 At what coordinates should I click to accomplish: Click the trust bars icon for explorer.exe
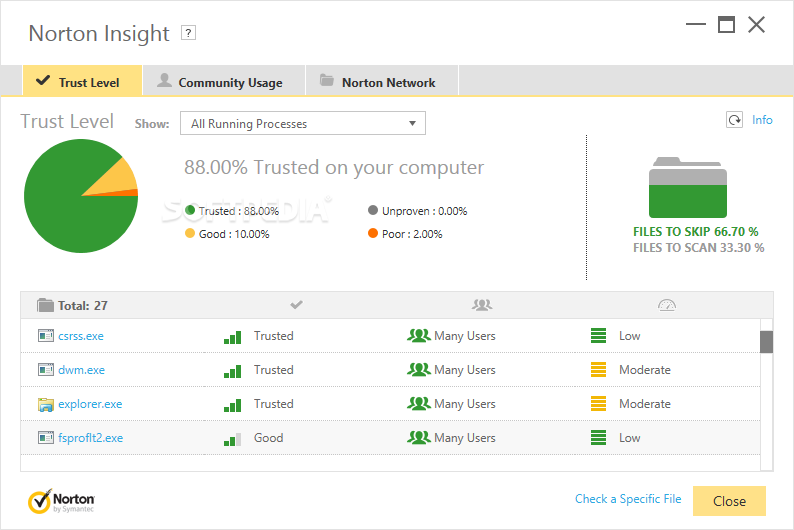tap(232, 405)
